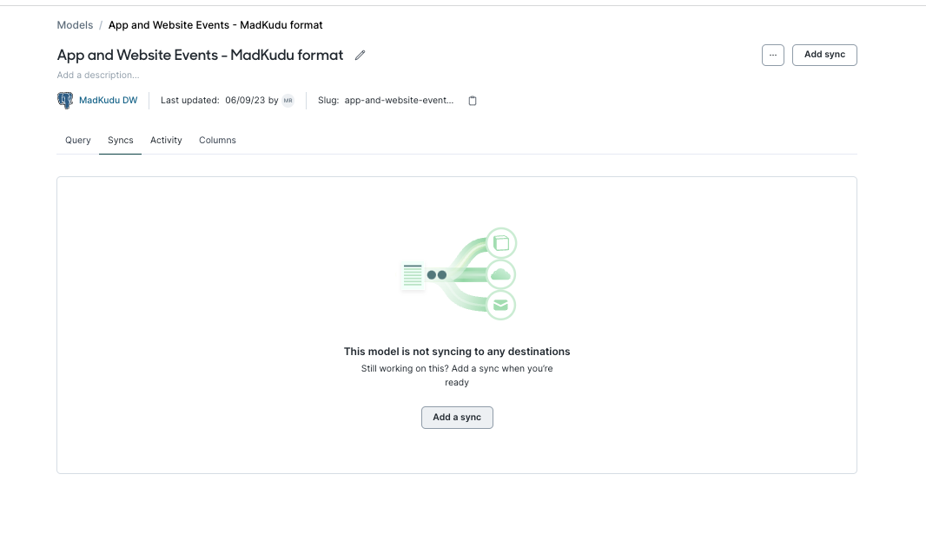Select the Syncs tab
This screenshot has height=560, width=926.
tap(121, 141)
